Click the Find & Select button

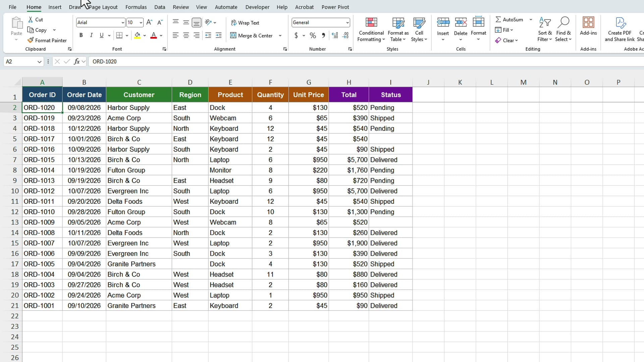pyautogui.click(x=563, y=29)
